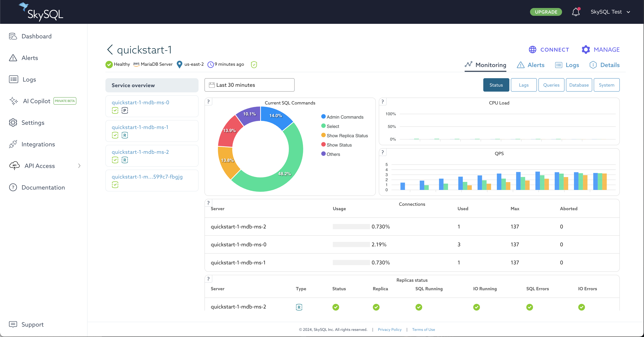Click the notification bell icon
644x337 pixels.
575,12
